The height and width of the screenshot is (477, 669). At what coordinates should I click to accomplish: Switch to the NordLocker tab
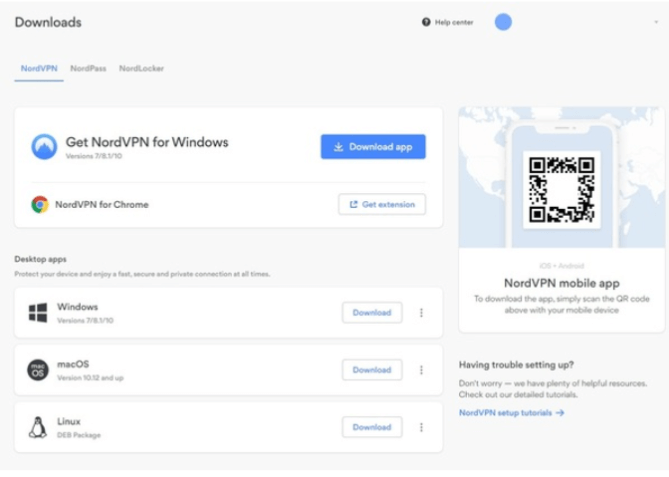[x=141, y=68]
